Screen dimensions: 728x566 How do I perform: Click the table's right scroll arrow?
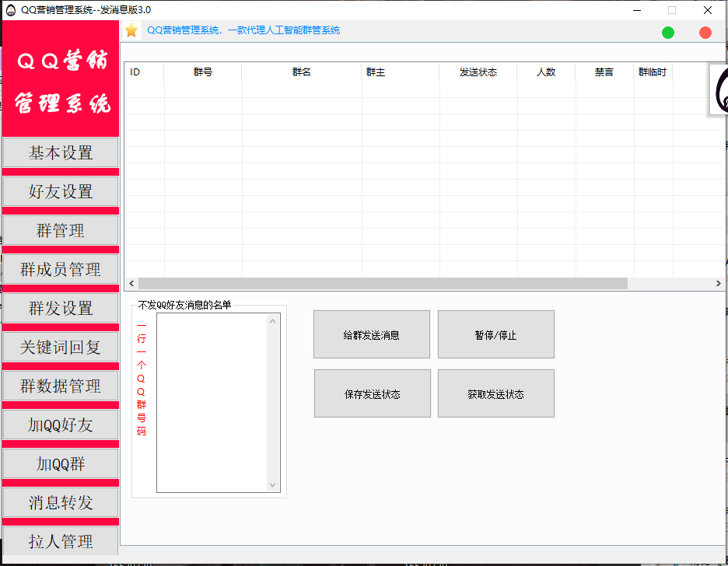coord(718,284)
